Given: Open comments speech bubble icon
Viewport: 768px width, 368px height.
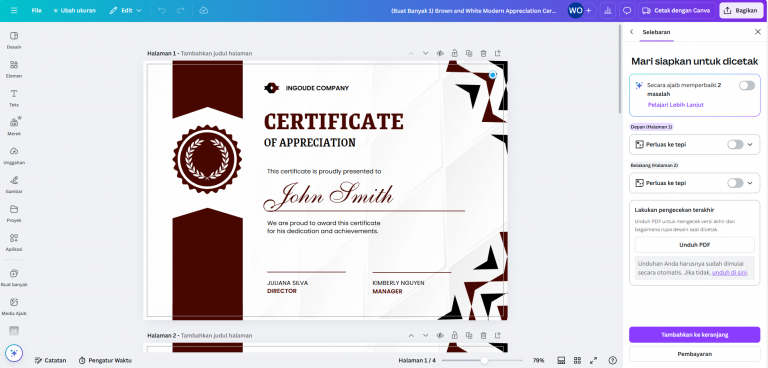Looking at the screenshot, I should 626,10.
